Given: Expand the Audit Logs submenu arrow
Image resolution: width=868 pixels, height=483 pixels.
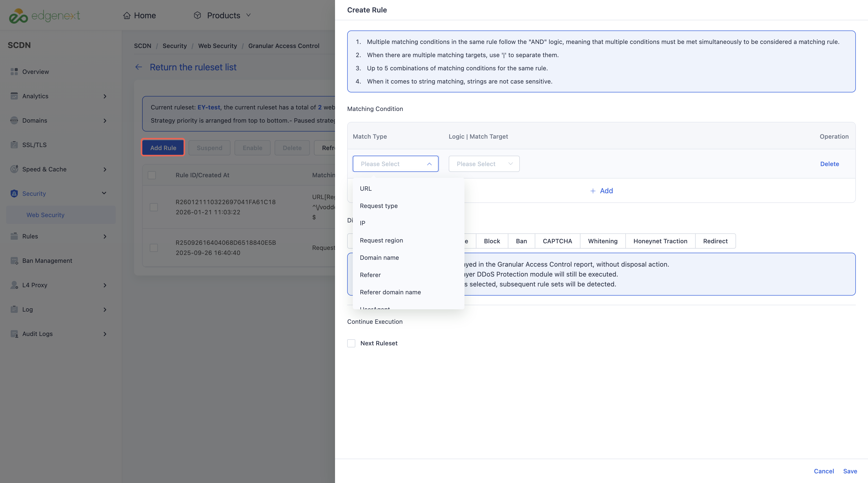Looking at the screenshot, I should (x=105, y=334).
